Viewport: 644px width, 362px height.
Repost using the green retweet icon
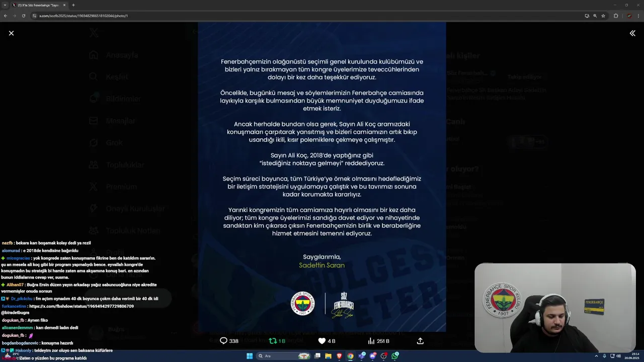273,341
